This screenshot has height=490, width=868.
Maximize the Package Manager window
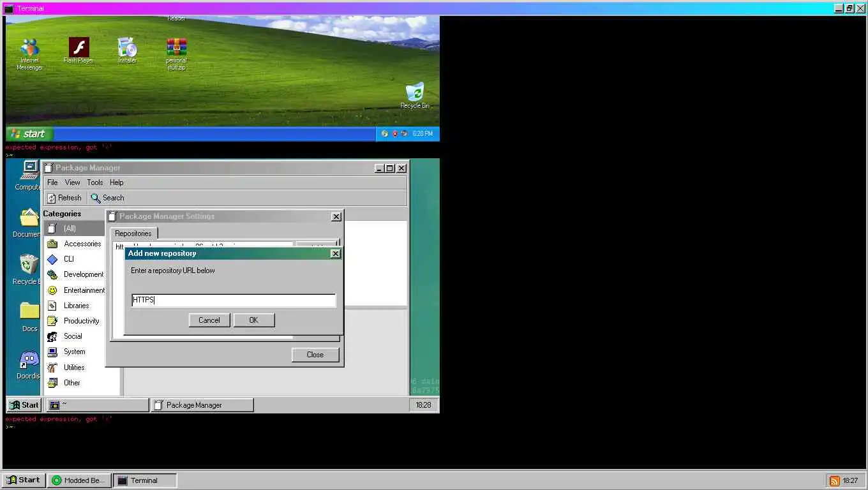390,168
